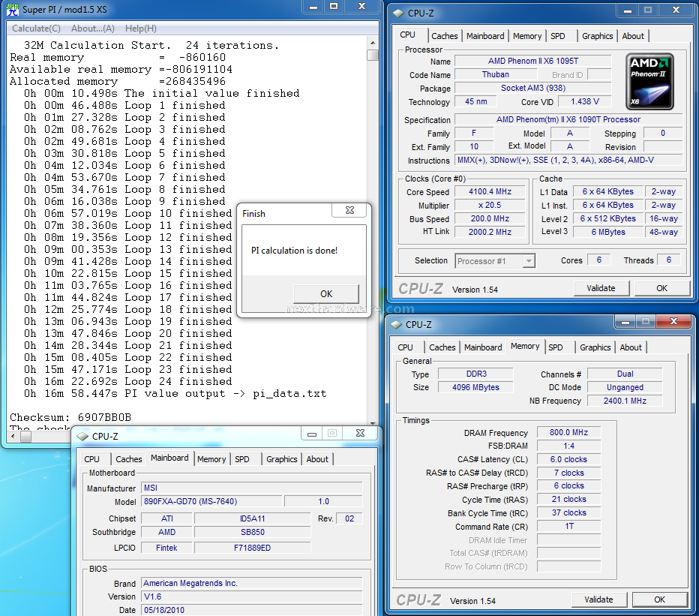The image size is (699, 616).
Task: Click OK in the Finish dialog
Action: (326, 294)
